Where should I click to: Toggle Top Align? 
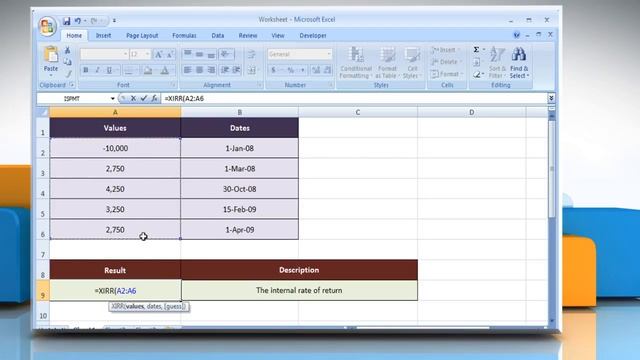(188, 54)
